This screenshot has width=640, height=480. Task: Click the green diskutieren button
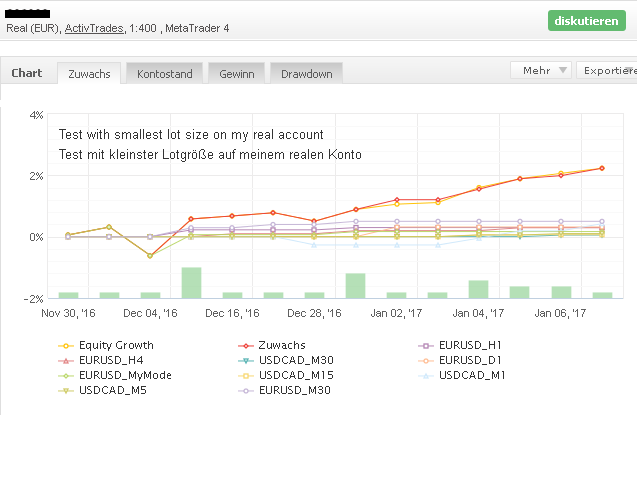click(x=593, y=21)
